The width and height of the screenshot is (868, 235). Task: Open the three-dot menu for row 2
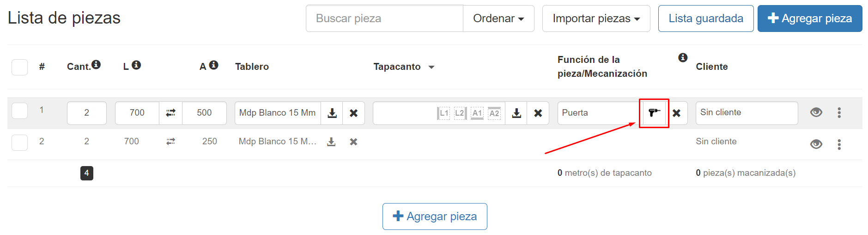point(839,144)
